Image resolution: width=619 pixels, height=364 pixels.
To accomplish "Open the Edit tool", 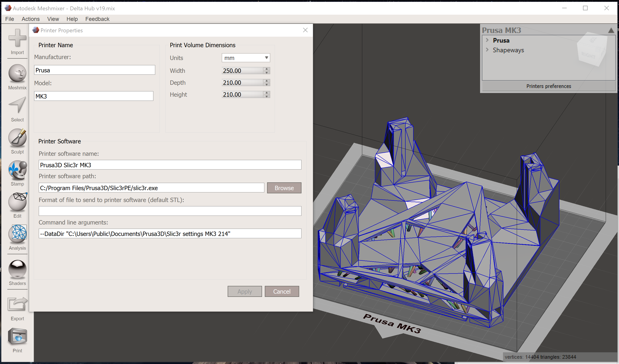I will 17,205.
